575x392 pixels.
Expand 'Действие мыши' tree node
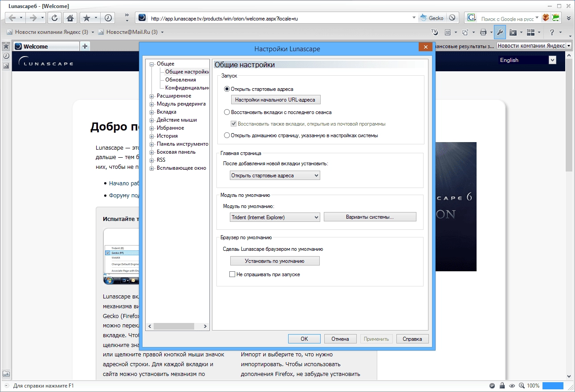(x=152, y=120)
